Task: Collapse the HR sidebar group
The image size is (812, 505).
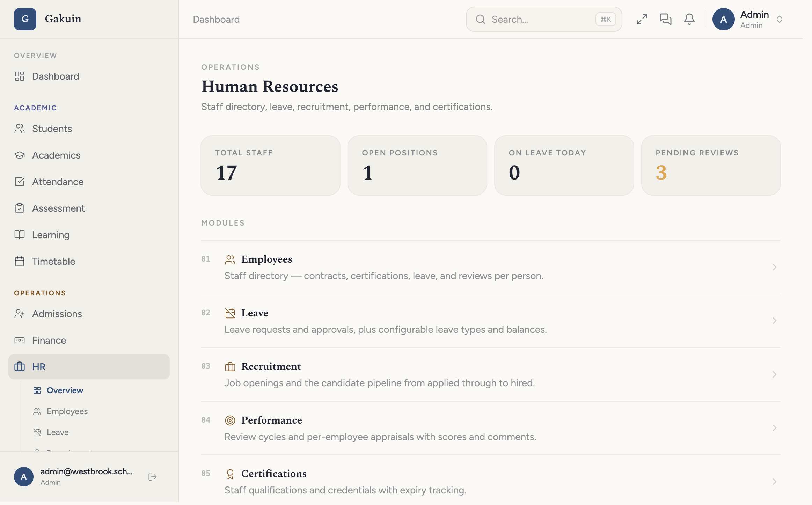Action: tap(89, 367)
